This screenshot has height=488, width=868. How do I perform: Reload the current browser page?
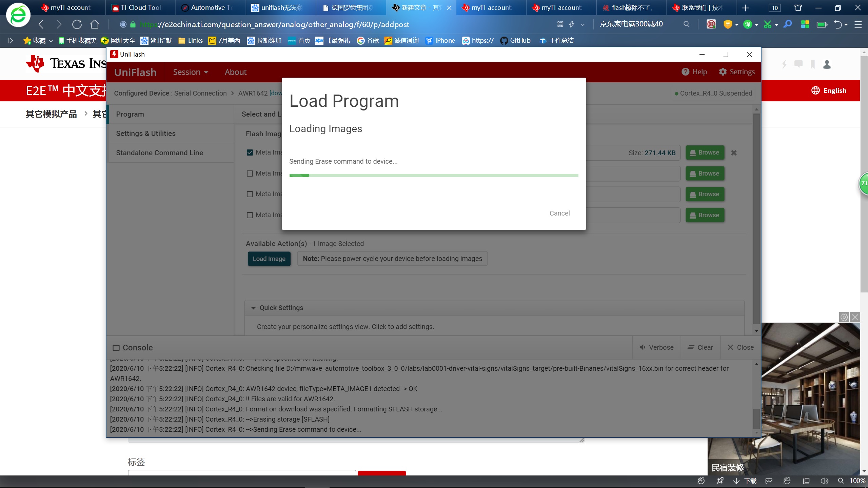coord(77,24)
